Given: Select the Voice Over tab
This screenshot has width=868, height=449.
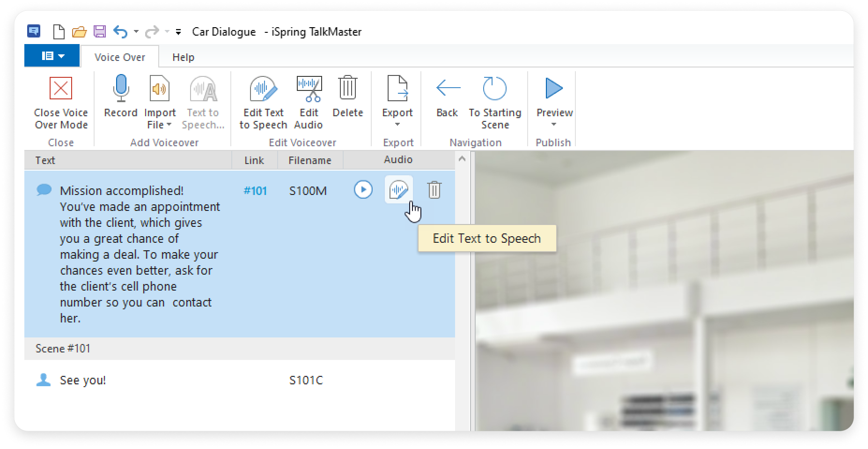Looking at the screenshot, I should click(x=120, y=57).
